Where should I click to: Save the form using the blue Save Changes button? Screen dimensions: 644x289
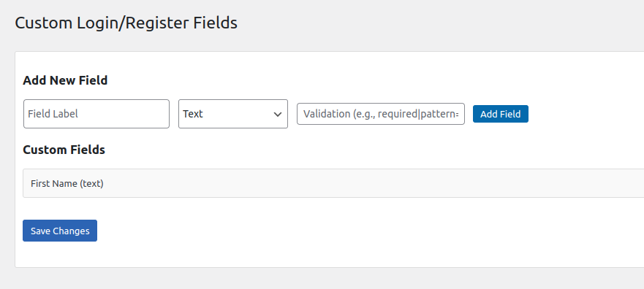tap(60, 231)
